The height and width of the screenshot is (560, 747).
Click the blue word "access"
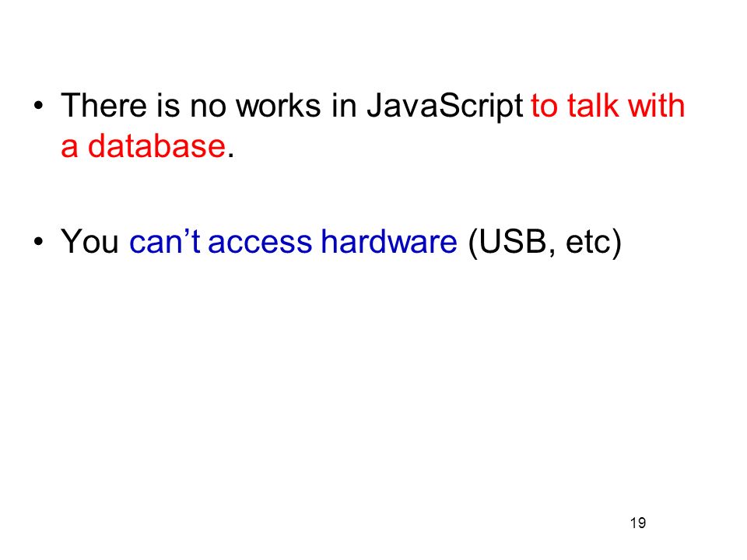[x=260, y=243]
